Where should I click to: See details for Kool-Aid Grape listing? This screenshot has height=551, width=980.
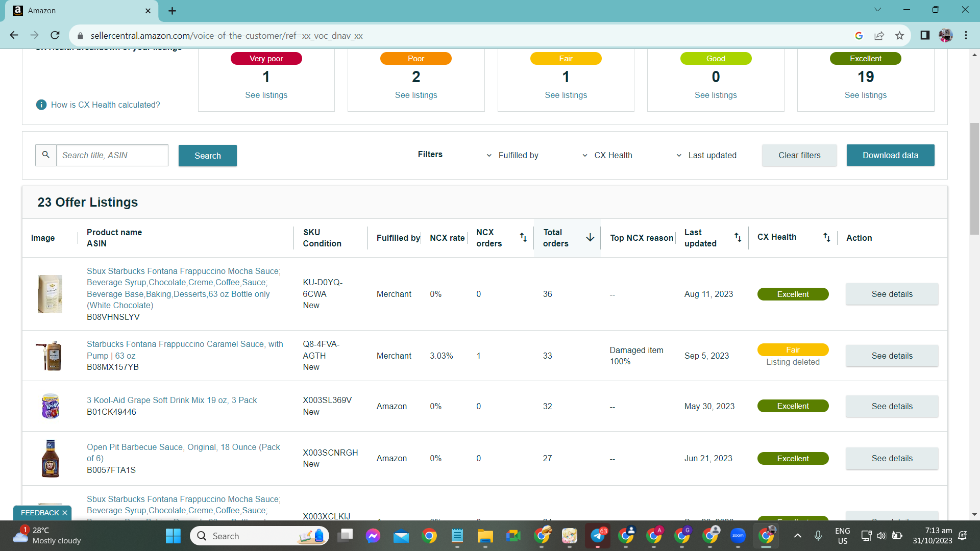pos(892,406)
